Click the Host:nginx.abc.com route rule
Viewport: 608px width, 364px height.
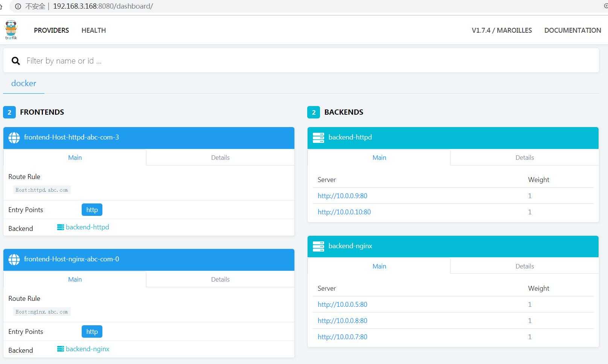[42, 312]
